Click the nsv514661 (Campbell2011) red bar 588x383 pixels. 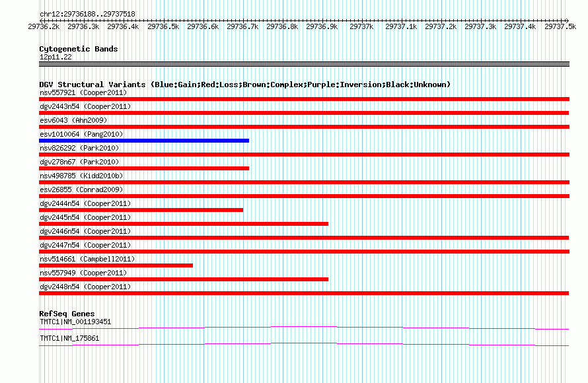pos(116,265)
